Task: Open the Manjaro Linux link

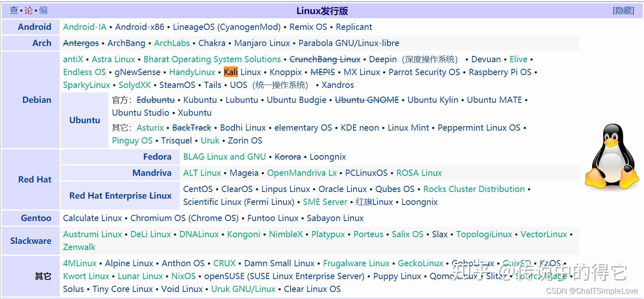Action: pos(262,43)
